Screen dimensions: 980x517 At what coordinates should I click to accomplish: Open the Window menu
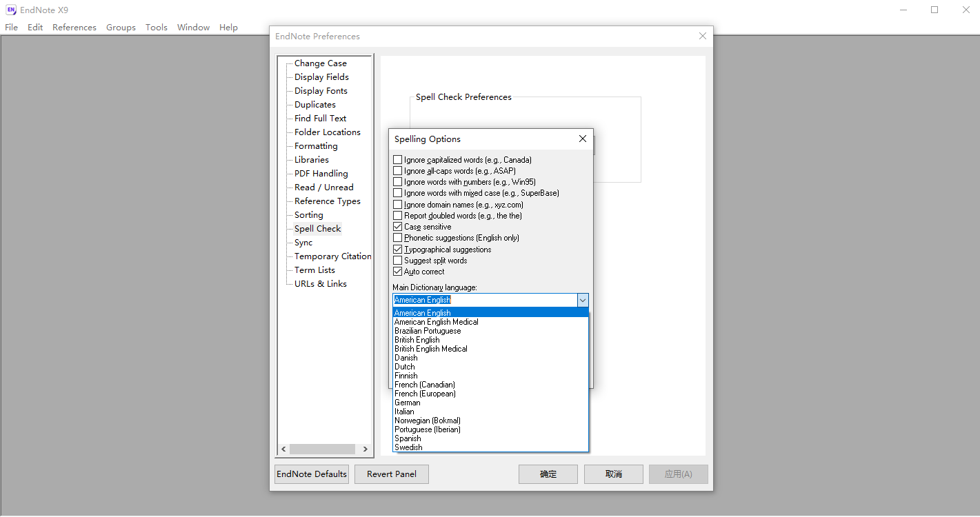coord(193,28)
